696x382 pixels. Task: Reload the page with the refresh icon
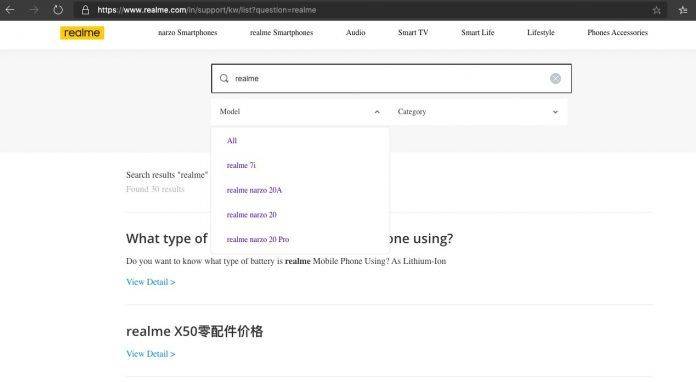click(58, 10)
